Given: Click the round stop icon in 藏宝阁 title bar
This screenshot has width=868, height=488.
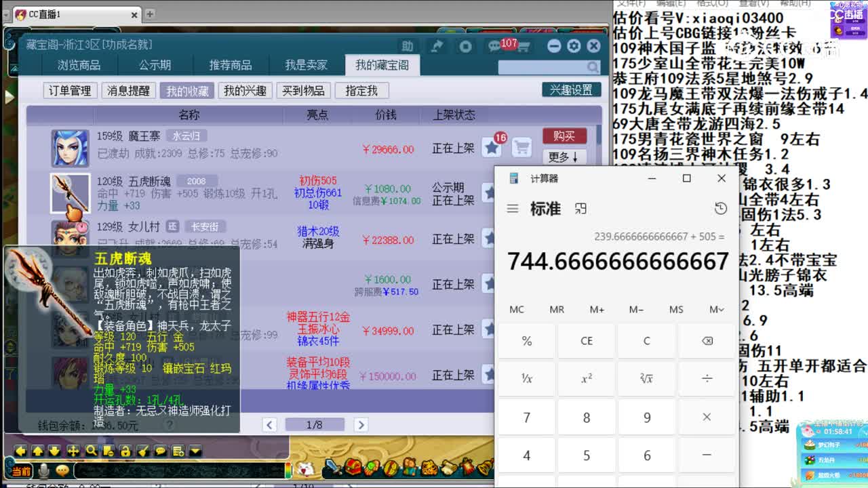Looking at the screenshot, I should point(465,46).
